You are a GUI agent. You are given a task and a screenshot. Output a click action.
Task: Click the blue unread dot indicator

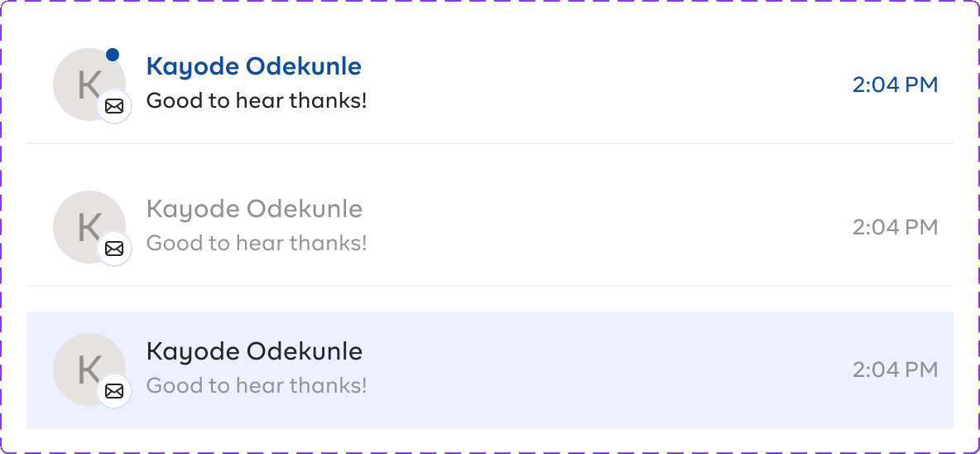pyautogui.click(x=113, y=55)
